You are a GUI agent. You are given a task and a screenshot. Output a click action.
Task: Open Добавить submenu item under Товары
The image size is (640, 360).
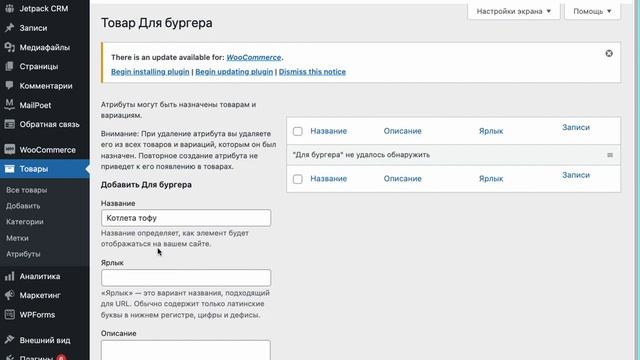23,206
